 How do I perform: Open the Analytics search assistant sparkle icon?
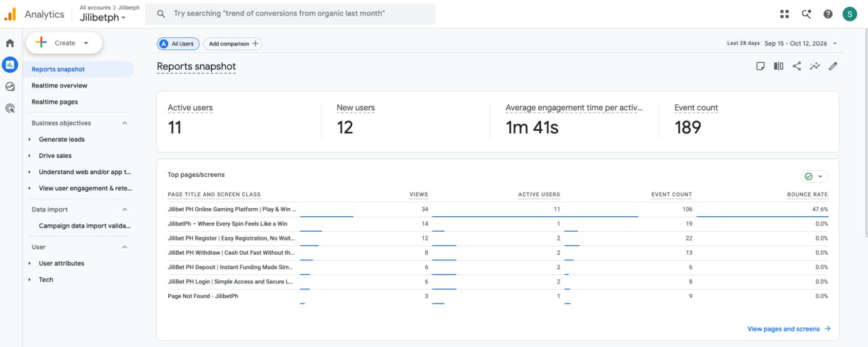click(806, 14)
